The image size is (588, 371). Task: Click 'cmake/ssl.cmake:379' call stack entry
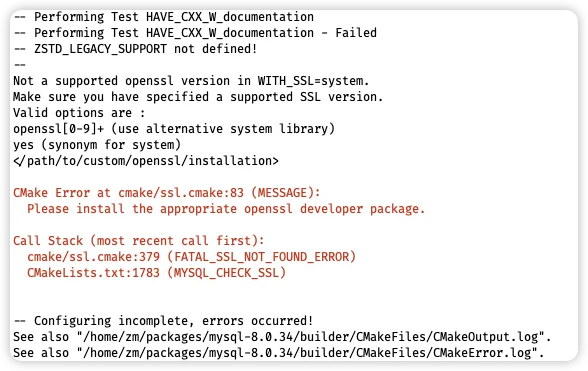[x=93, y=257]
